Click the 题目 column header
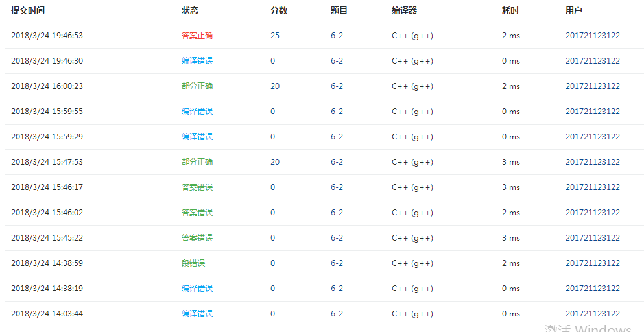644x332 pixels. pyautogui.click(x=339, y=10)
